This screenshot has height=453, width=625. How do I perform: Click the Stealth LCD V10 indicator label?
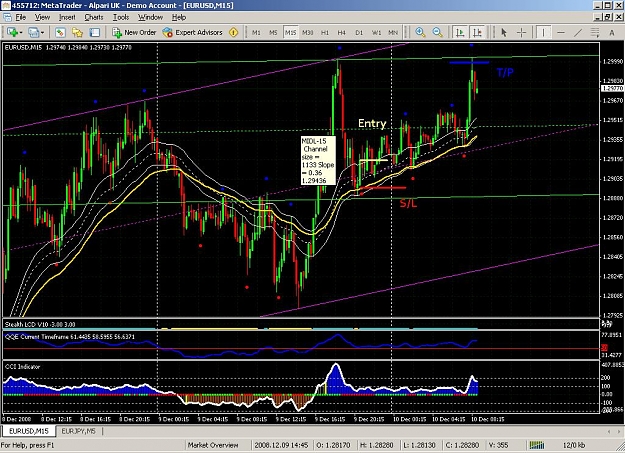tap(40, 325)
